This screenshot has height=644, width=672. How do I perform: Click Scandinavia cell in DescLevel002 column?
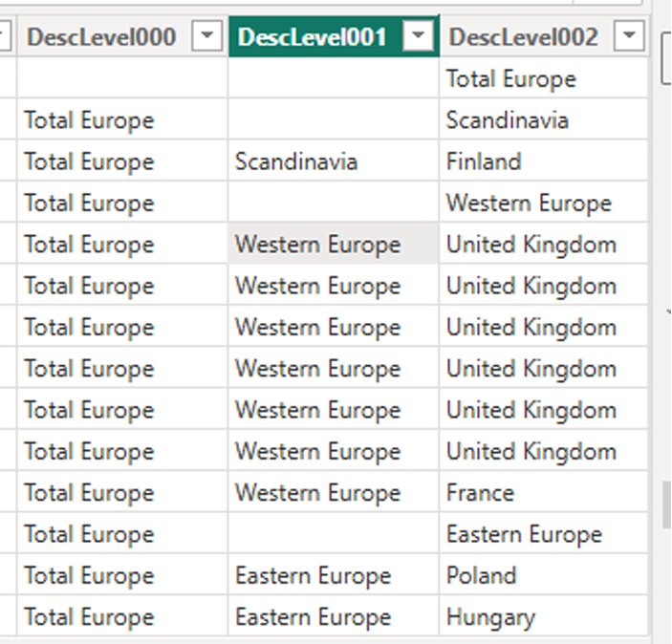pos(543,120)
